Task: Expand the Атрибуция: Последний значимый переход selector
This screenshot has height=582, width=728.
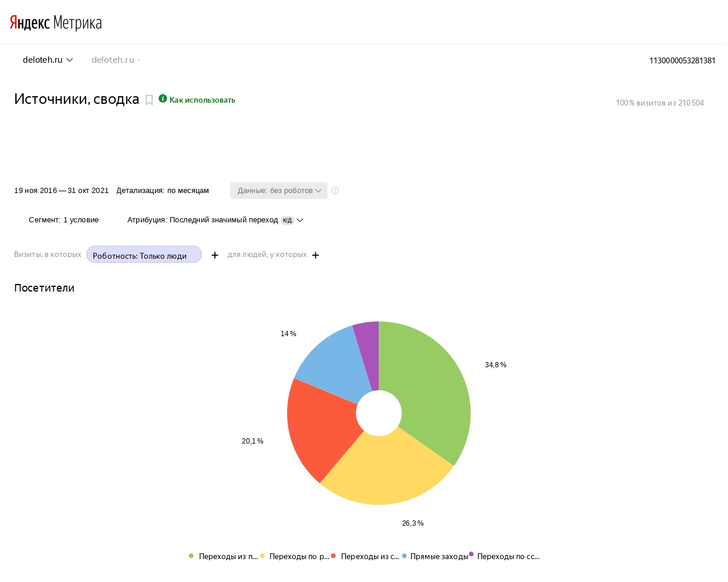Action: click(x=215, y=220)
